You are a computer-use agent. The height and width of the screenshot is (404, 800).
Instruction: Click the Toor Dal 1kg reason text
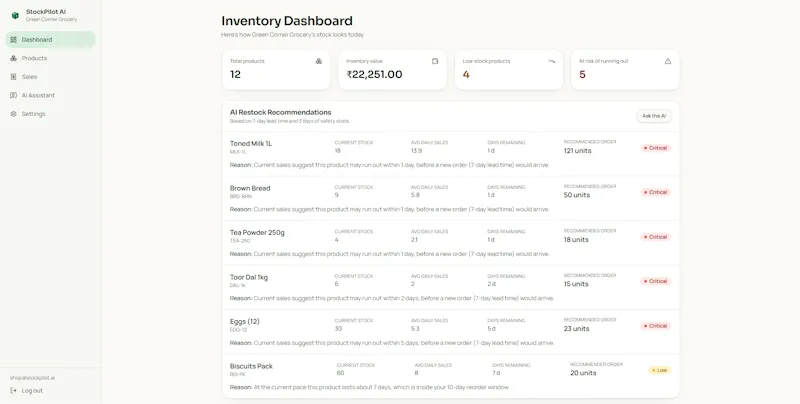click(x=392, y=298)
